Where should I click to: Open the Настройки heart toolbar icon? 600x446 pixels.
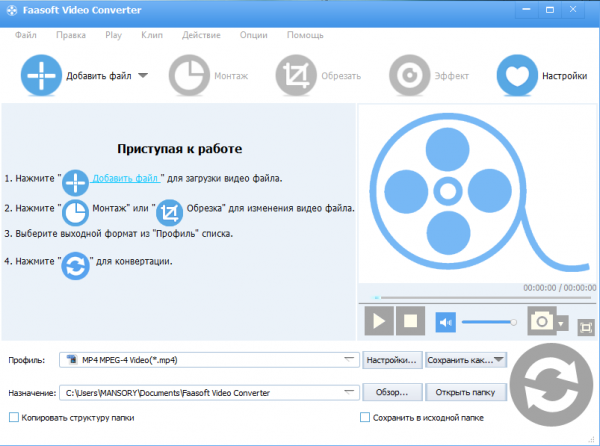coord(517,75)
